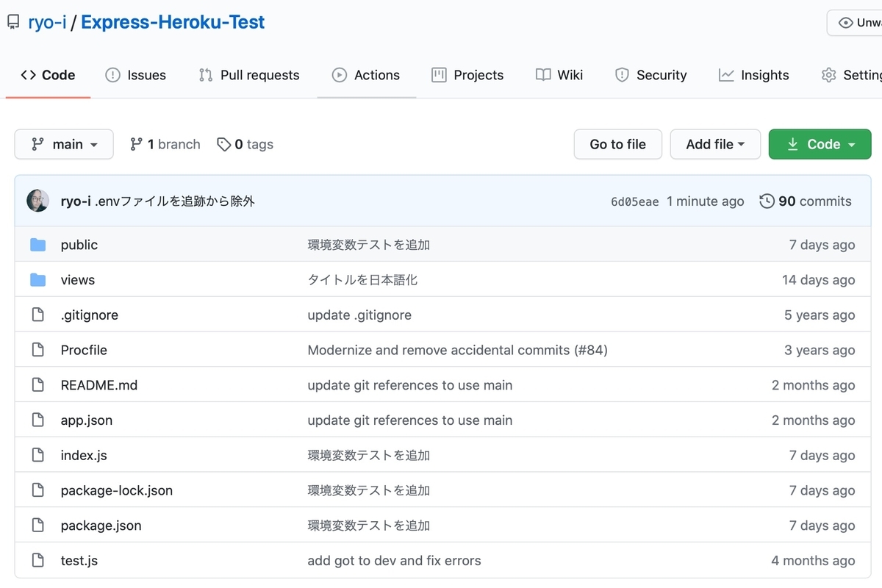This screenshot has height=588, width=882.
Task: Open the Wiki tab
Action: pyautogui.click(x=559, y=75)
